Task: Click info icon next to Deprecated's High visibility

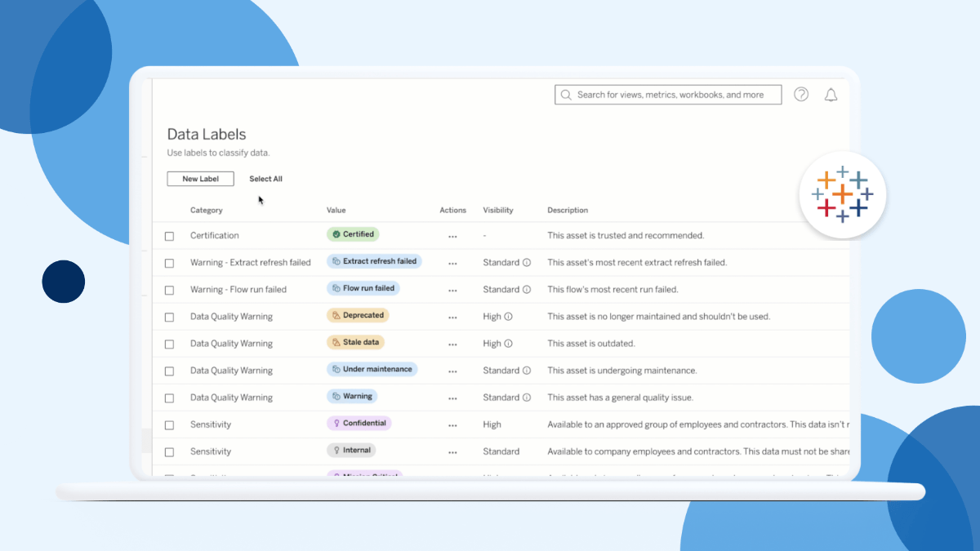Action: pos(508,317)
